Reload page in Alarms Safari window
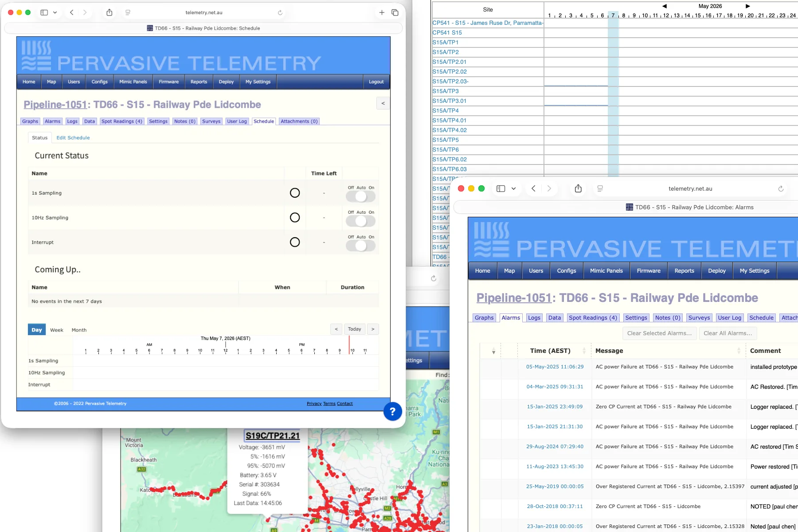The image size is (798, 532). coord(781,188)
